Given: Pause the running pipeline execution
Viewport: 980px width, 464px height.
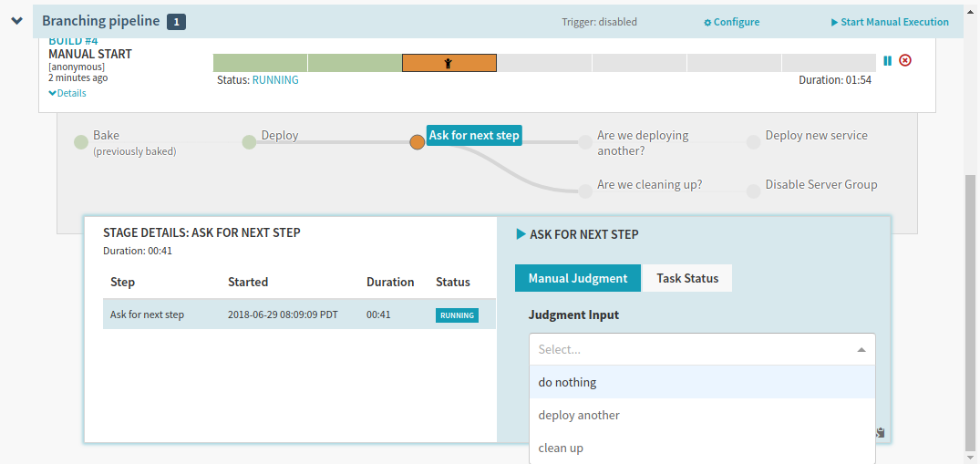Looking at the screenshot, I should tap(887, 61).
